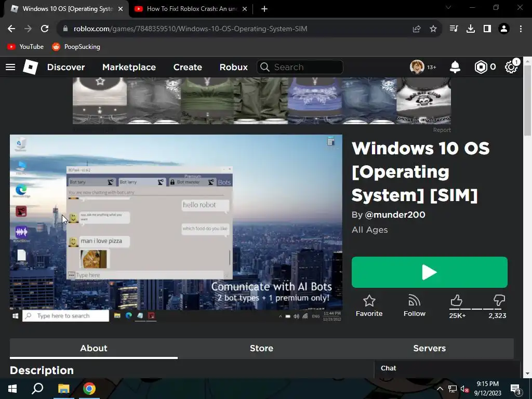This screenshot has height=399, width=532.
Task: Select the Store tab
Action: click(x=261, y=349)
